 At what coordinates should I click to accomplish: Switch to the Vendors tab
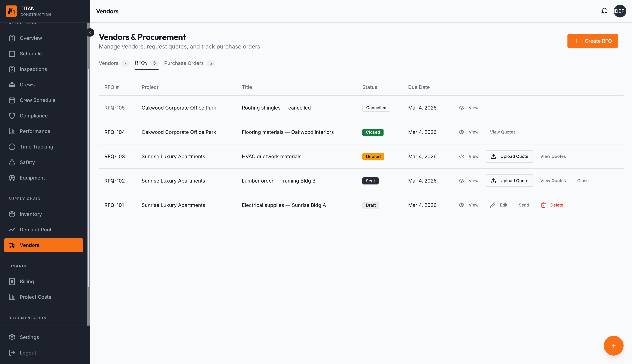[114, 63]
